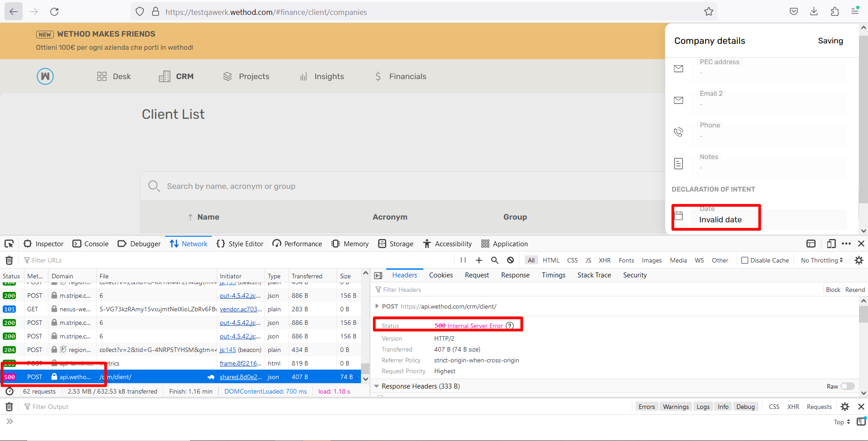Toggle the CSS network type filter
The image size is (868, 441).
(572, 260)
